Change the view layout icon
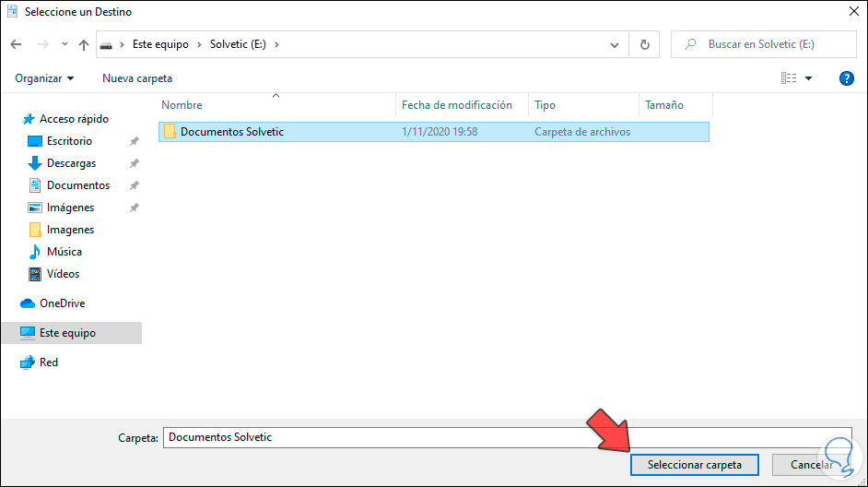The height and width of the screenshot is (487, 868). coord(789,78)
